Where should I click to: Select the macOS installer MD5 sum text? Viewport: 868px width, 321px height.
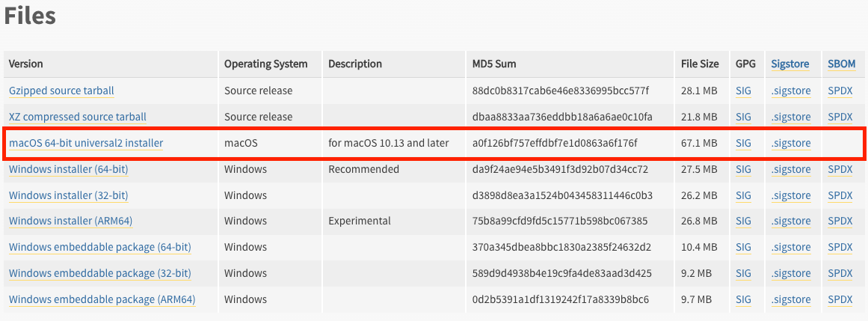(555, 143)
